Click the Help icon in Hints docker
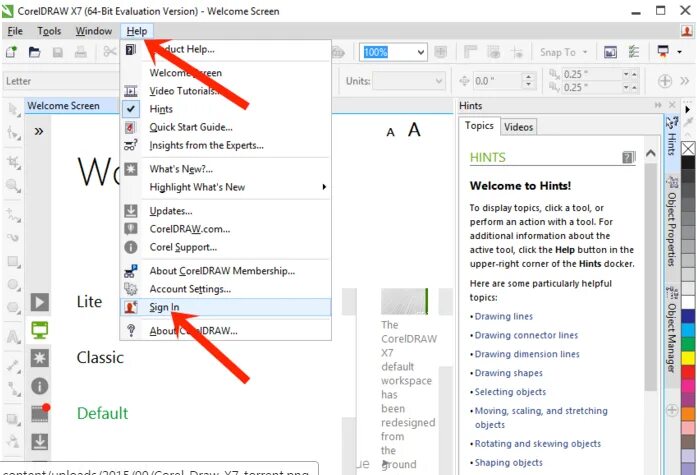The width and height of the screenshot is (697, 475). coord(629,157)
